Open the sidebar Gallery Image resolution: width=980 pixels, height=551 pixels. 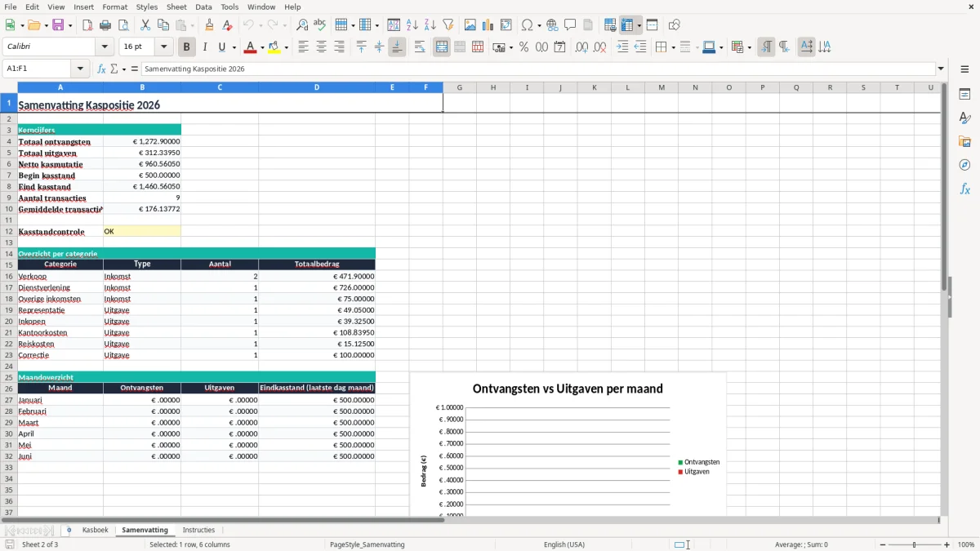coord(964,141)
